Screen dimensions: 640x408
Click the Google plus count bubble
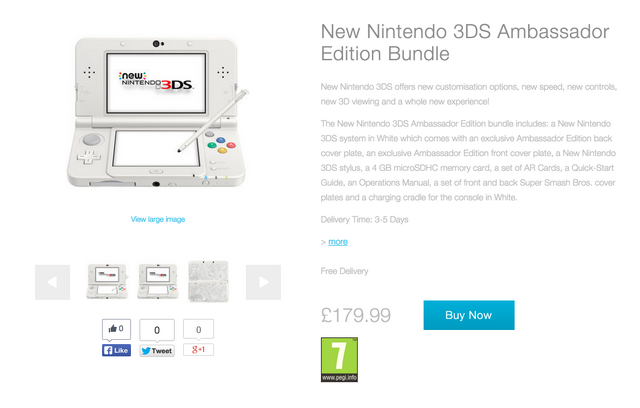click(x=198, y=329)
